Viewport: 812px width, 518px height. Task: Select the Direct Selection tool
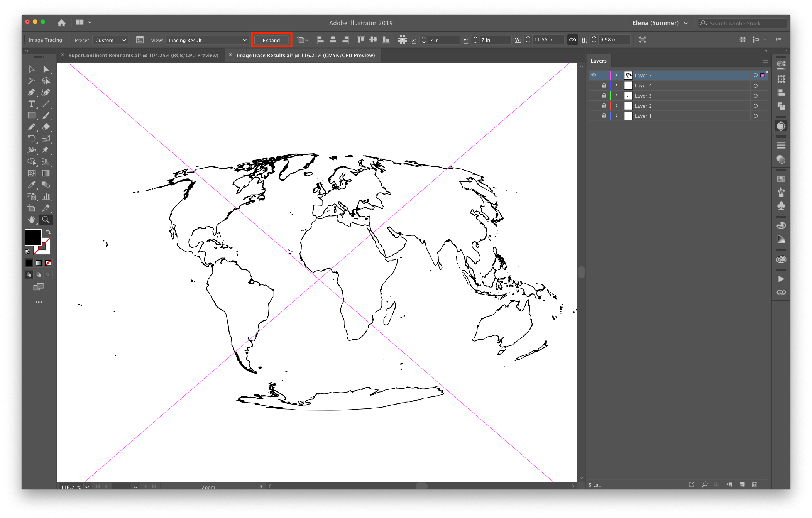46,69
